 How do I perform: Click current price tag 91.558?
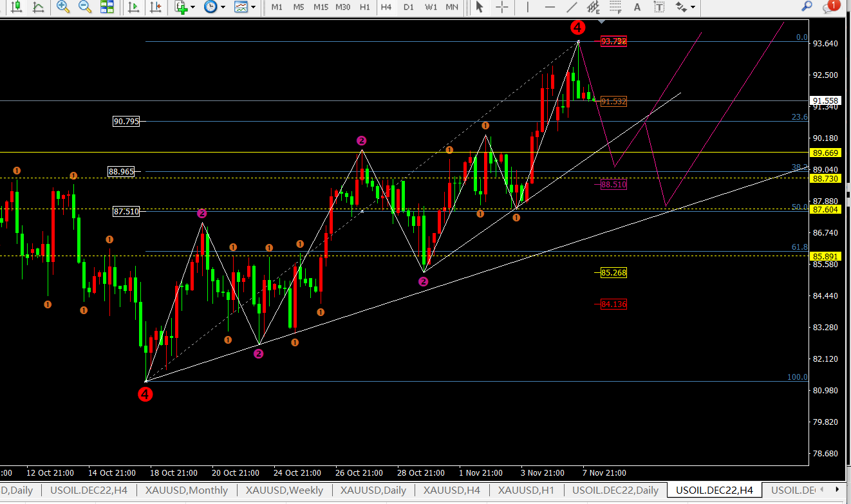point(825,101)
